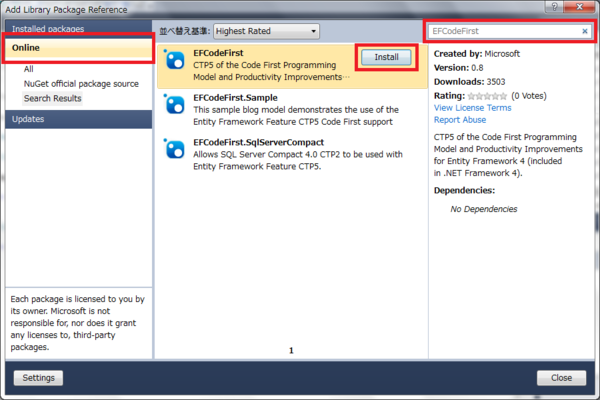
Task: Click the Created by: Microsoft text
Action: tap(476, 54)
